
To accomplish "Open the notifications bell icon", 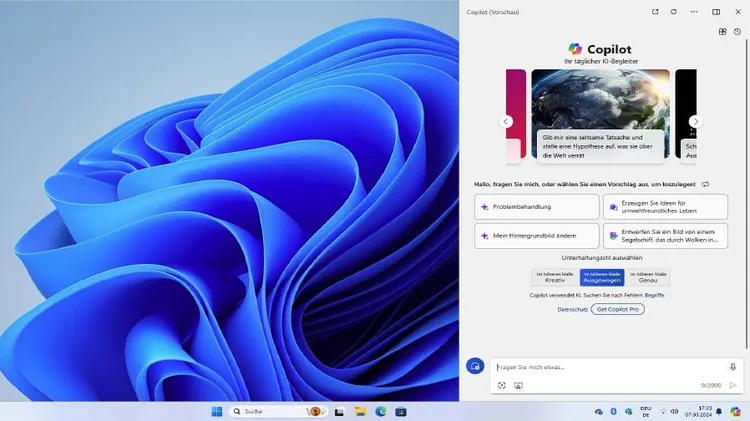I will pos(718,411).
